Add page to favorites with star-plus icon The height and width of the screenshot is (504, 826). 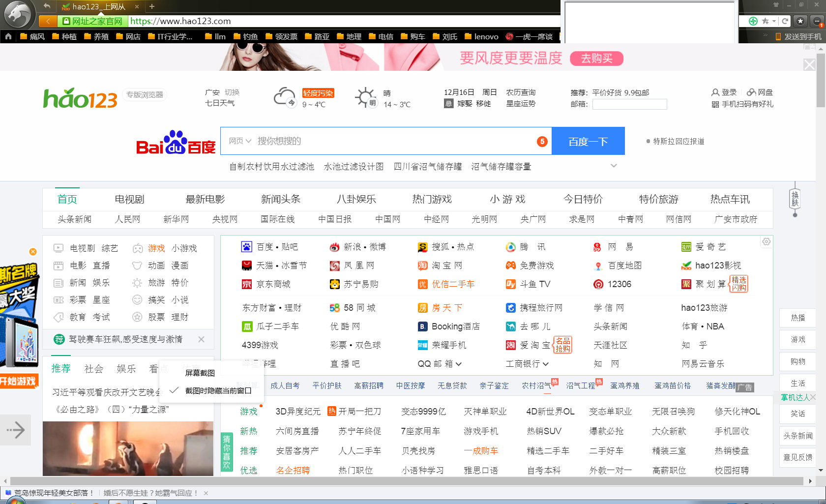(766, 21)
